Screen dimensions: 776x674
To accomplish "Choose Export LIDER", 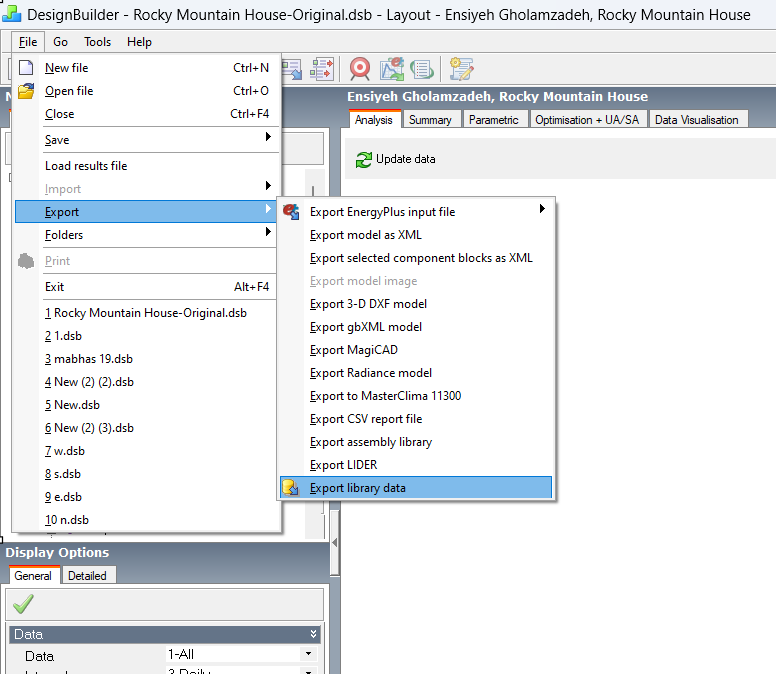I will 416,465.
